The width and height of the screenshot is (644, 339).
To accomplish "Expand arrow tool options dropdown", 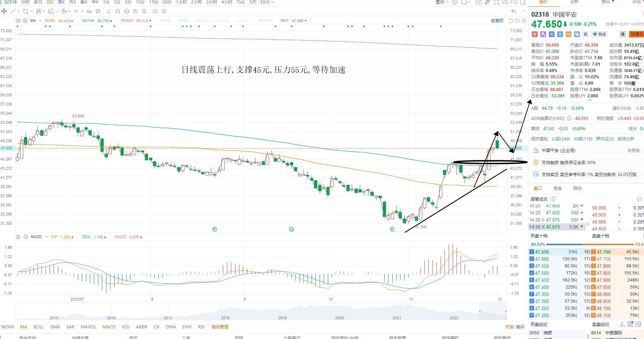I will [82, 11].
